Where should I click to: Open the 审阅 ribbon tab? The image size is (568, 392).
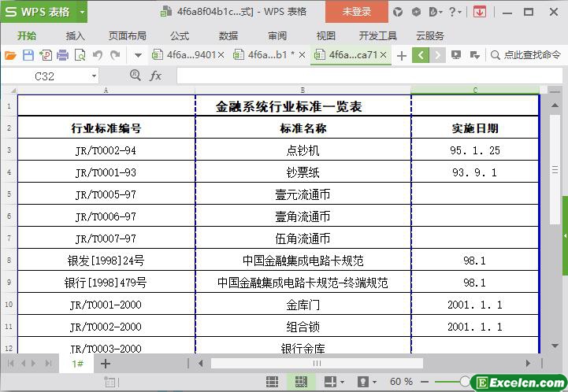(277, 36)
